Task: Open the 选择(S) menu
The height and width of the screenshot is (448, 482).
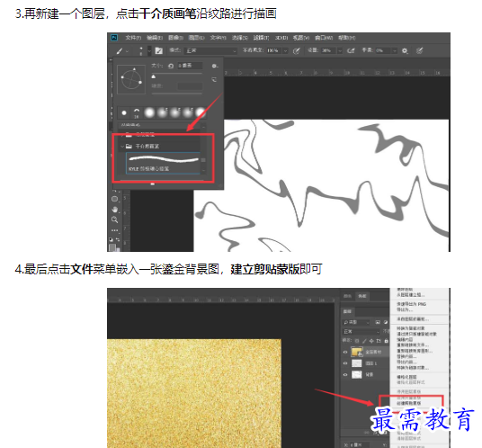Action: click(239, 38)
